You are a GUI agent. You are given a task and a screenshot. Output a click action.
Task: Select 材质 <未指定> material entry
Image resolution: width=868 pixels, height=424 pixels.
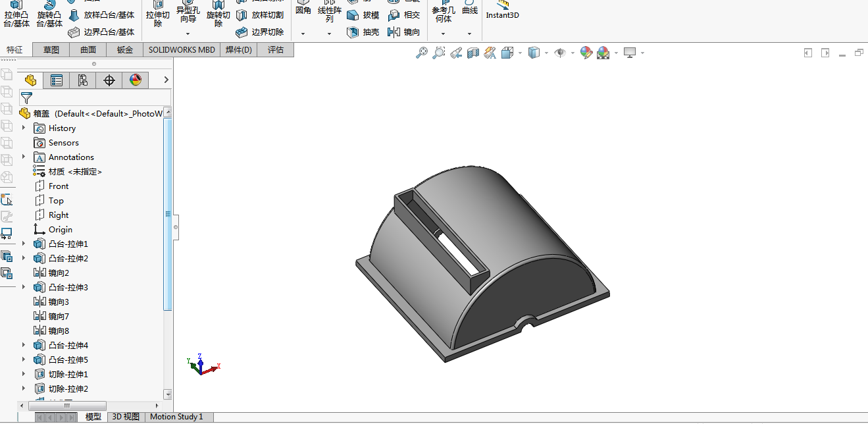pyautogui.click(x=74, y=172)
